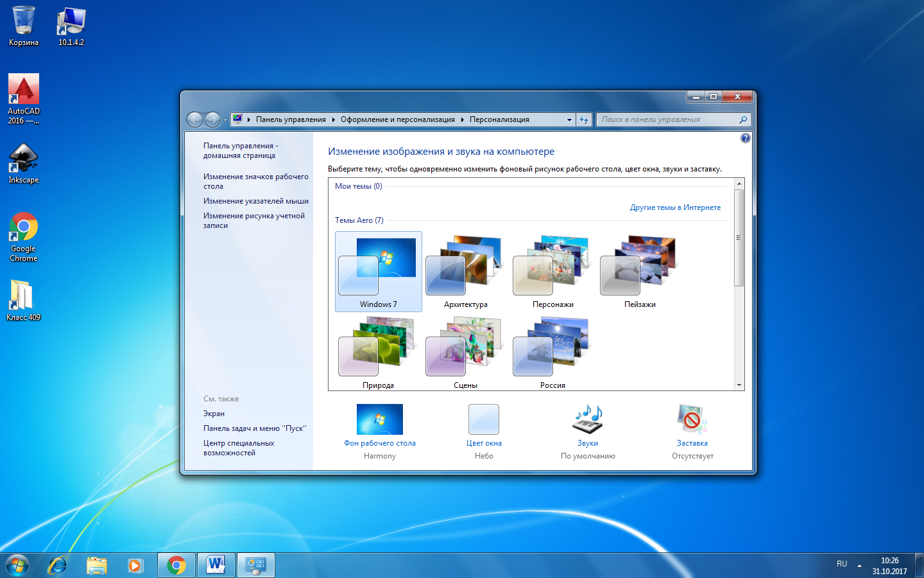Open Панель задач и меню Пуск link
The width and height of the screenshot is (924, 578).
point(255,428)
